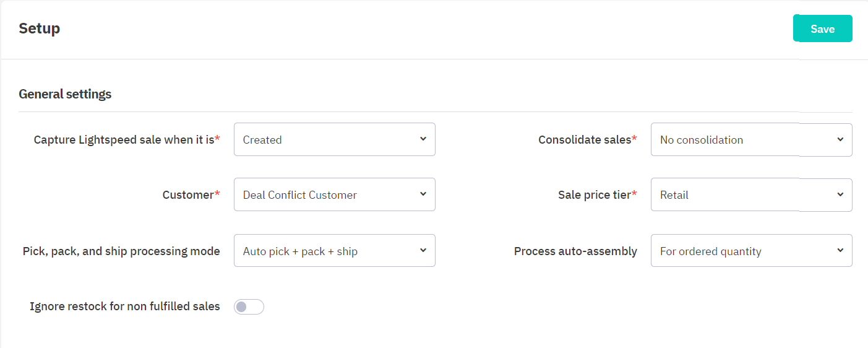Click the chevron beside For ordered quantity
Image resolution: width=868 pixels, height=348 pixels.
(840, 250)
